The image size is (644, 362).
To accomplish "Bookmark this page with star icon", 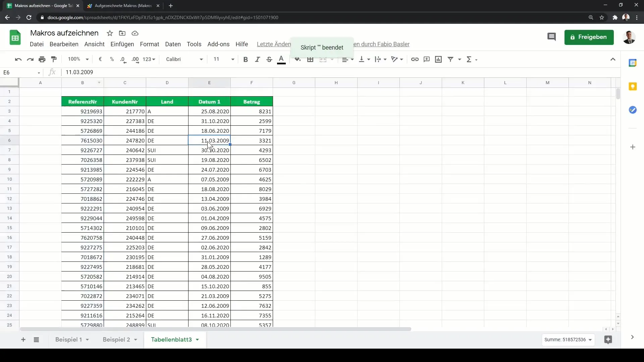I will point(602,17).
